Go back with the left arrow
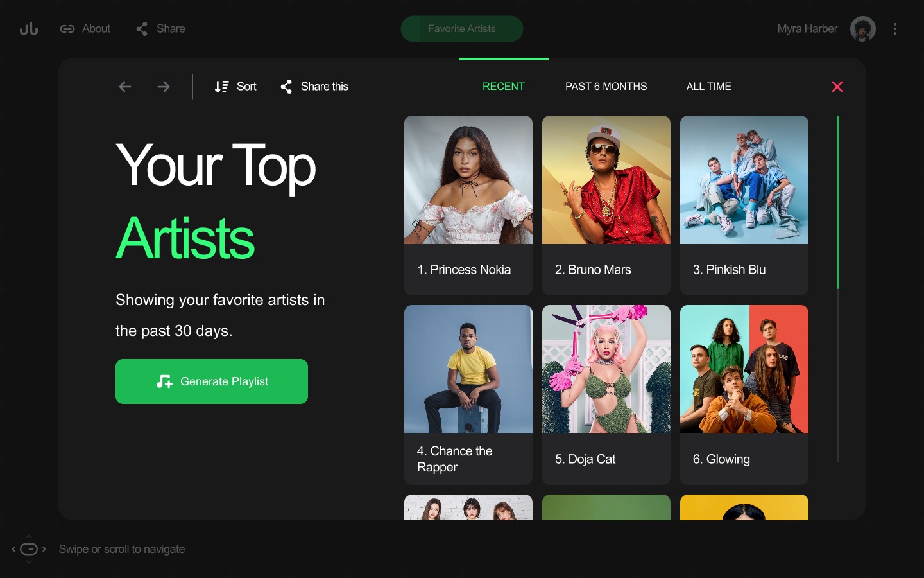The width and height of the screenshot is (924, 578). pyautogui.click(x=125, y=87)
